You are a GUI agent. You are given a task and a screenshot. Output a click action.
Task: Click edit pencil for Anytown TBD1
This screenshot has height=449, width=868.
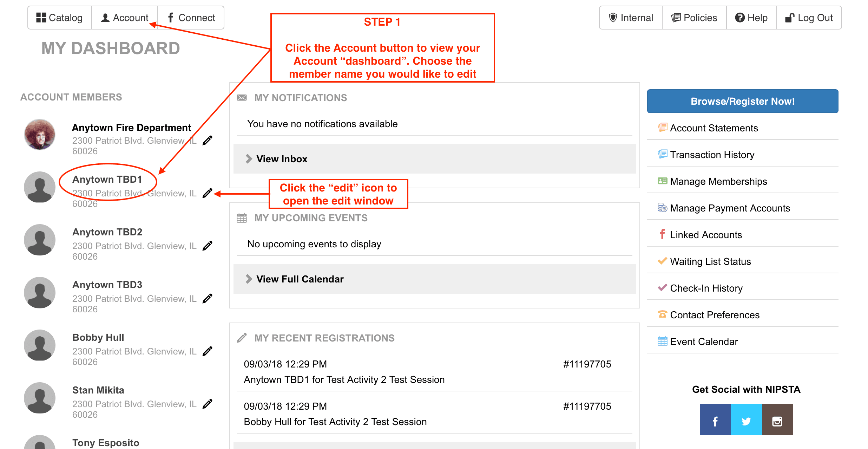208,193
